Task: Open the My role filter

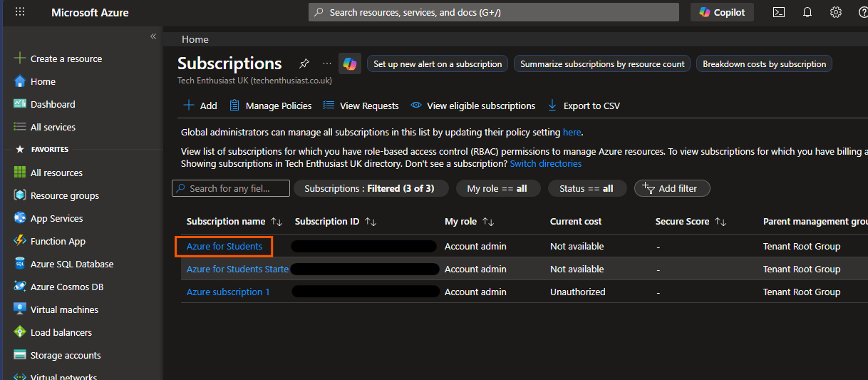Action: 497,188
